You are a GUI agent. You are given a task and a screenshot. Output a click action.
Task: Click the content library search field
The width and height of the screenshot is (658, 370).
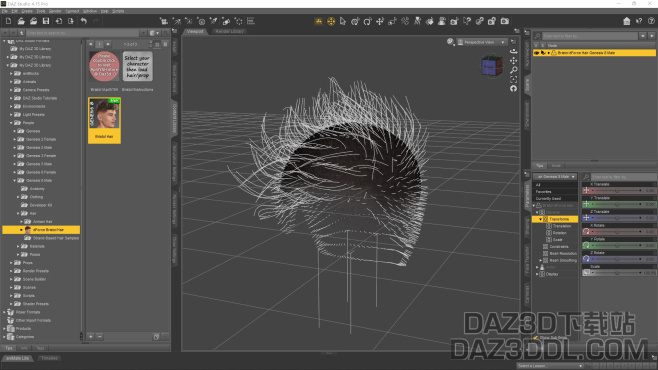pyautogui.click(x=83, y=33)
